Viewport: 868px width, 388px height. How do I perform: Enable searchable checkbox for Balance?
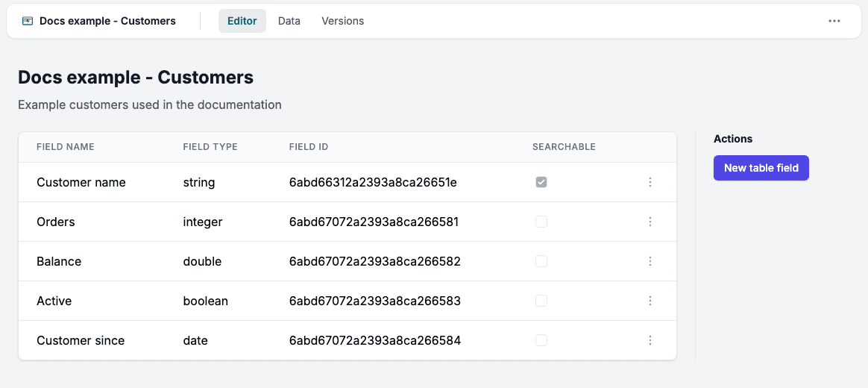541,261
